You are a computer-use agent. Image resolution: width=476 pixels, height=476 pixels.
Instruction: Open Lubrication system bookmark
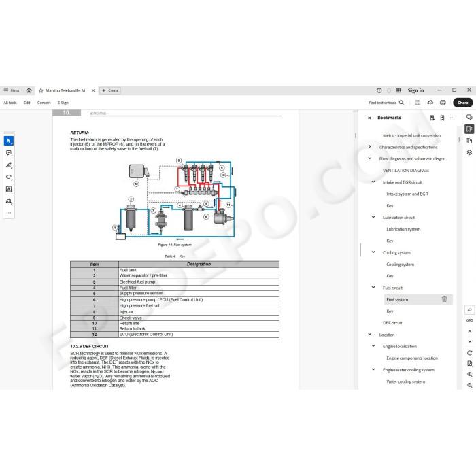pyautogui.click(x=403, y=229)
